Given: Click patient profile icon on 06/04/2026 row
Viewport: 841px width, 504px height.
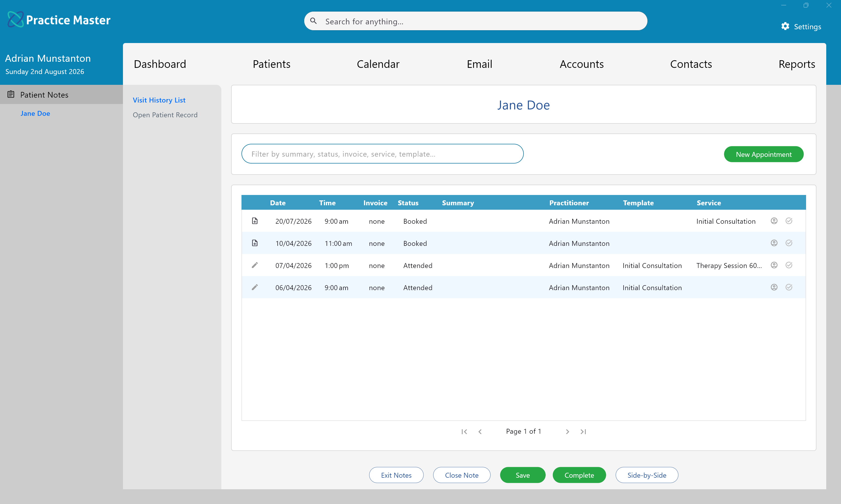Looking at the screenshot, I should (x=774, y=287).
